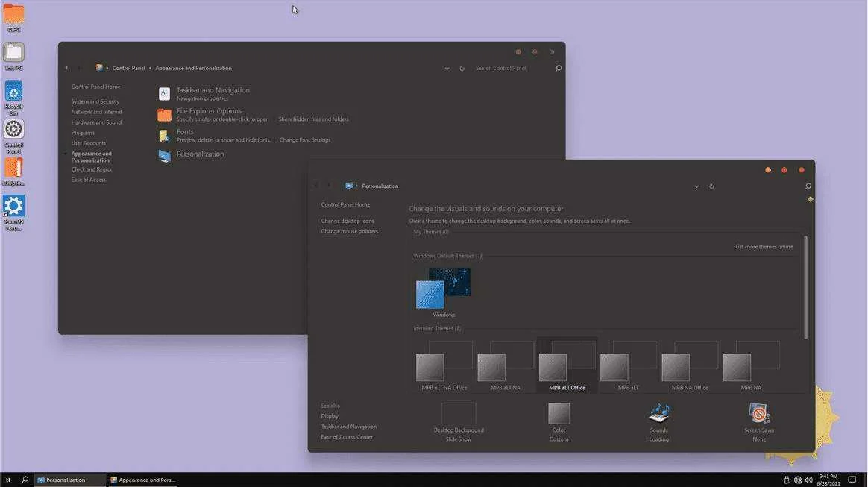Click Control Panel Home in Personalization window
The image size is (868, 487).
pos(345,205)
